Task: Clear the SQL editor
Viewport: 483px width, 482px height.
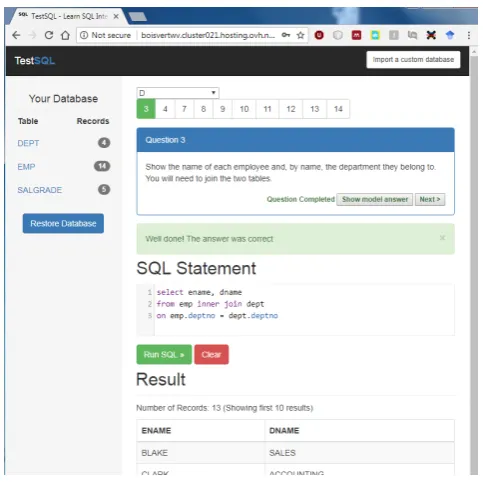Action: click(x=211, y=354)
